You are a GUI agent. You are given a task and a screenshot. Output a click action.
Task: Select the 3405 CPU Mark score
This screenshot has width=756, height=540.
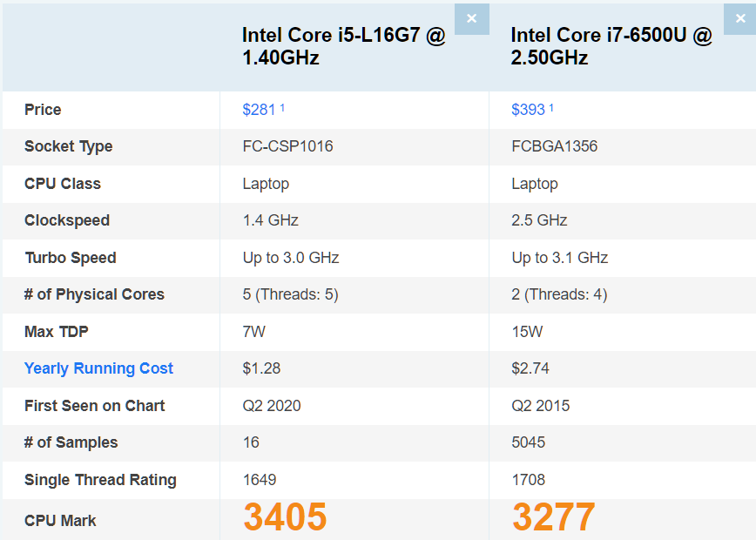pyautogui.click(x=285, y=516)
